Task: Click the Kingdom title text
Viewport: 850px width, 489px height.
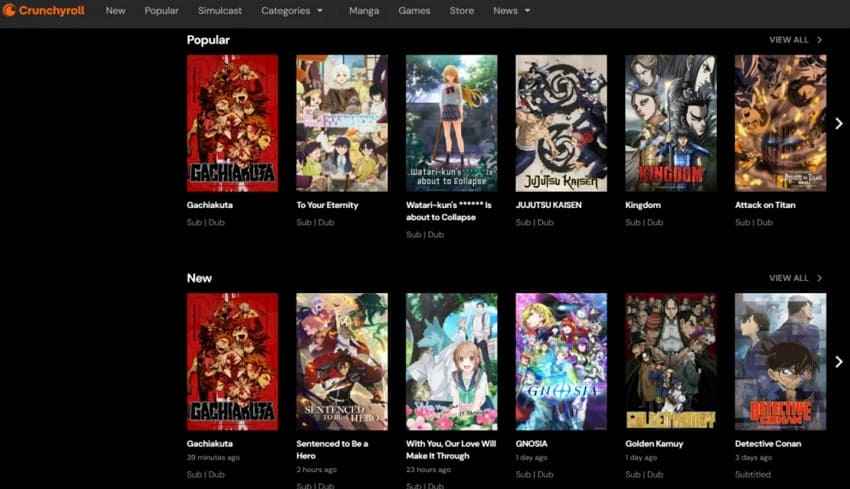Action: tap(643, 205)
